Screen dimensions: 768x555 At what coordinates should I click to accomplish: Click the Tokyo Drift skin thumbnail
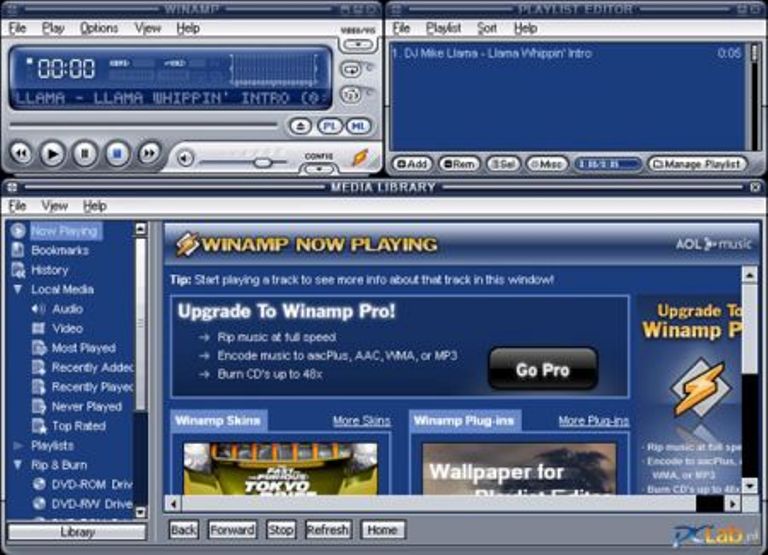[x=280, y=469]
